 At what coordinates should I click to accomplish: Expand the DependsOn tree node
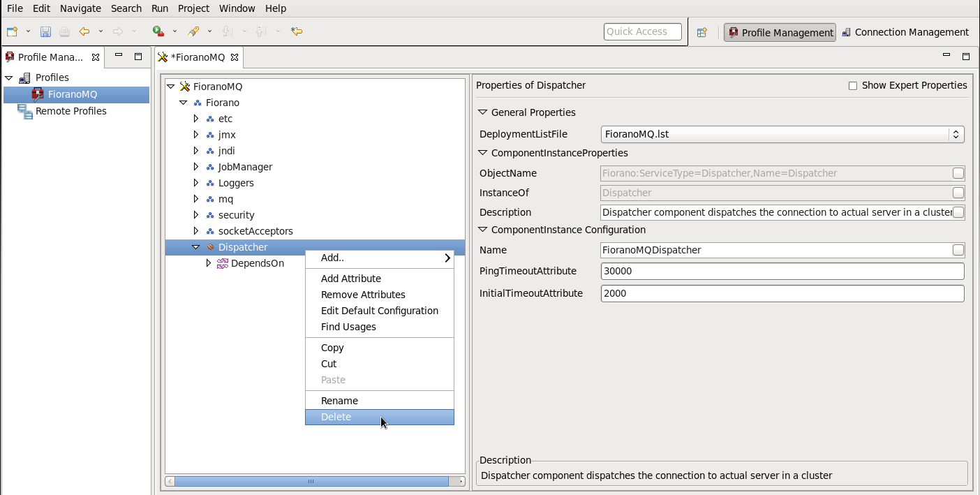click(209, 263)
